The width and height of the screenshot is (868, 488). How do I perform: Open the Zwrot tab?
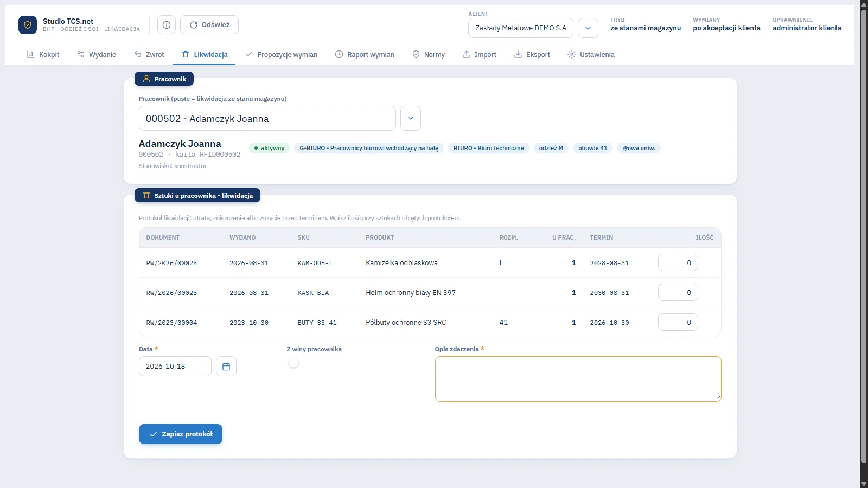(149, 55)
